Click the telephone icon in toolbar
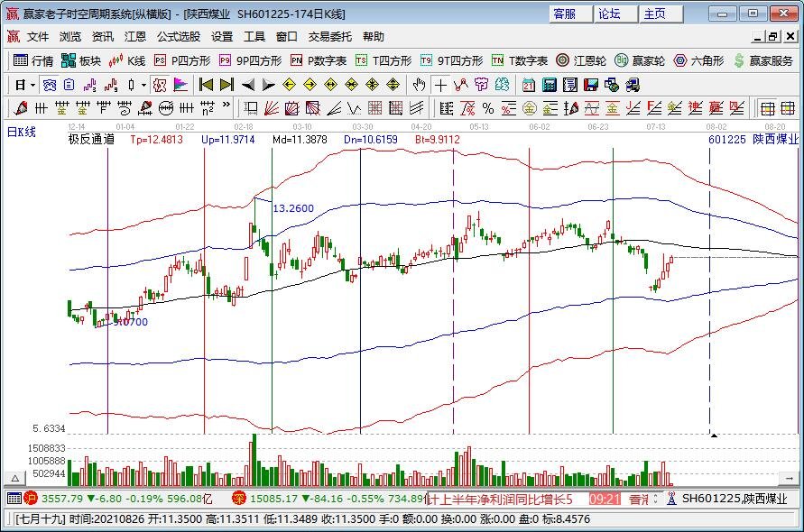The image size is (804, 532). [50, 85]
